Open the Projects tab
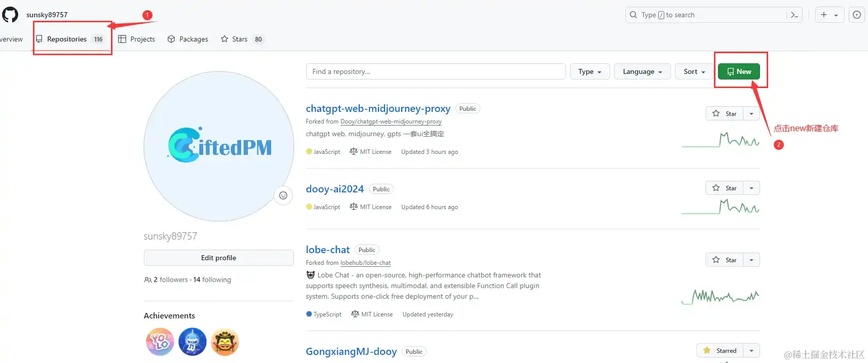 137,39
